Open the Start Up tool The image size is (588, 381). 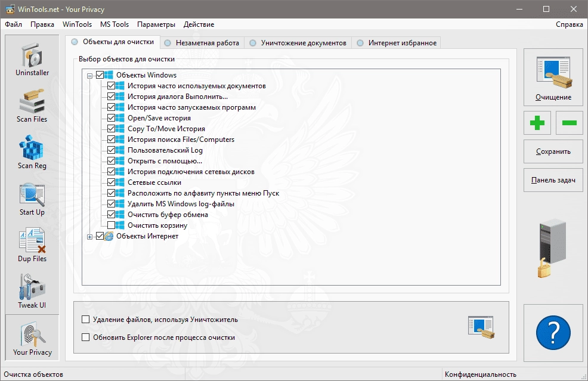[32, 199]
